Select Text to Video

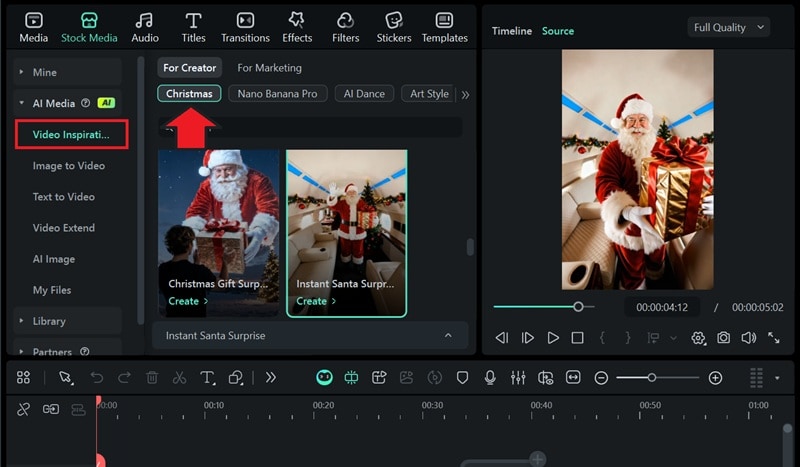[x=64, y=196]
